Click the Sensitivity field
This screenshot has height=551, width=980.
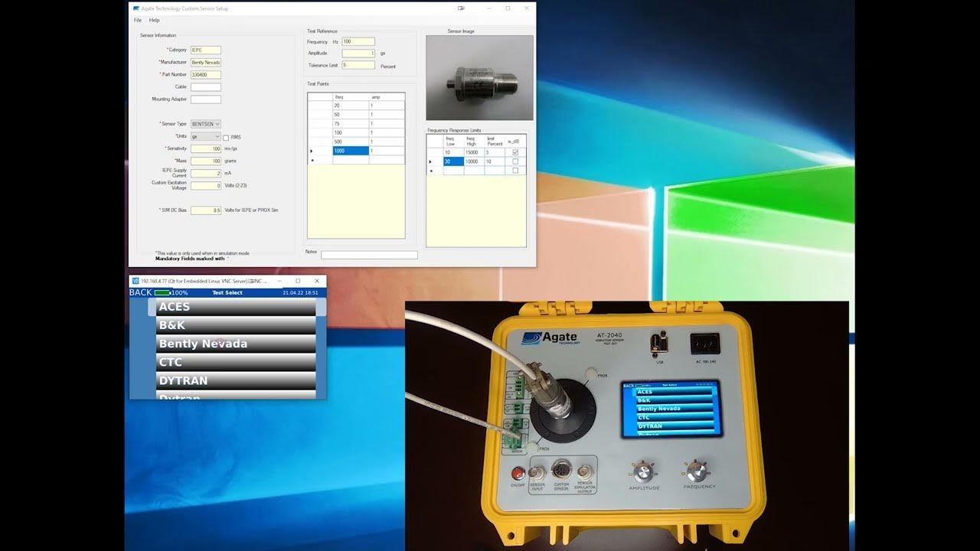coord(206,148)
